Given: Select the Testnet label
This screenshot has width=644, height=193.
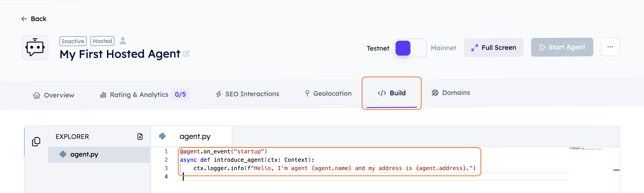Looking at the screenshot, I should [x=378, y=48].
